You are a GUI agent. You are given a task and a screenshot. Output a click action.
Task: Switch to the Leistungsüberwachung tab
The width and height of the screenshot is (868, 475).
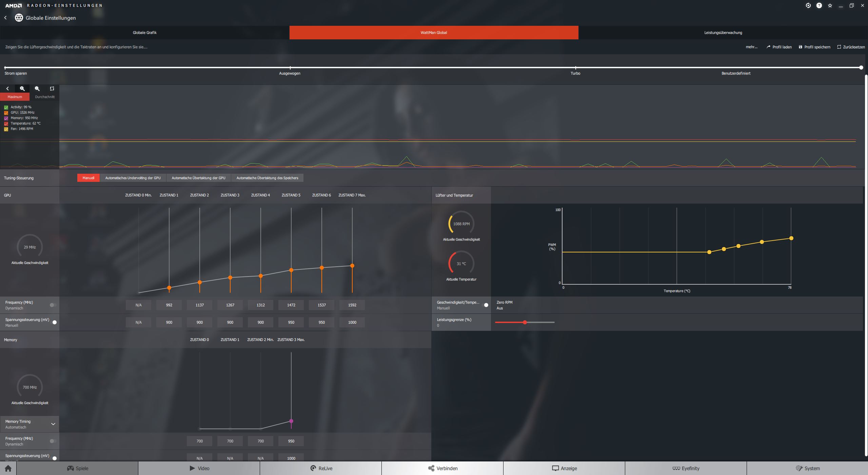point(723,33)
